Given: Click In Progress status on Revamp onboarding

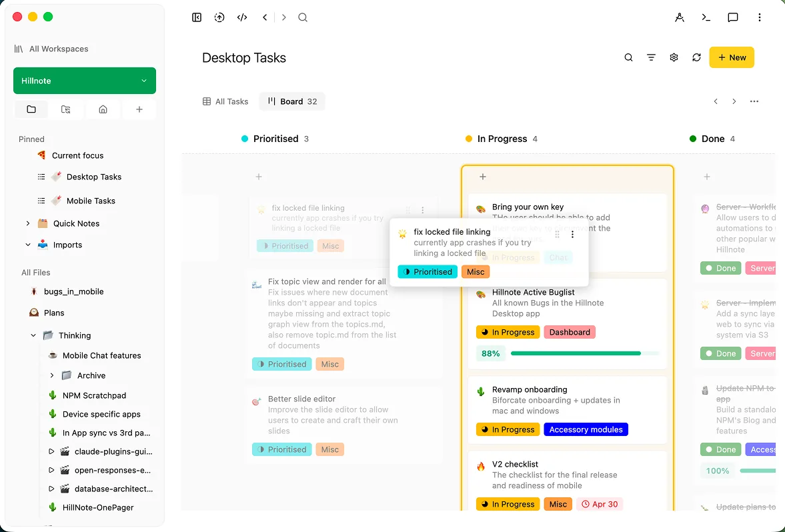Looking at the screenshot, I should point(508,429).
